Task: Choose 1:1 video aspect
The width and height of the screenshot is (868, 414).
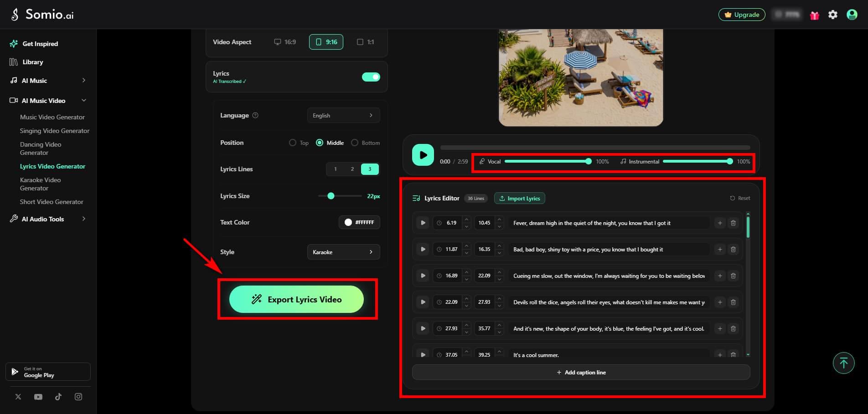Action: pyautogui.click(x=365, y=42)
